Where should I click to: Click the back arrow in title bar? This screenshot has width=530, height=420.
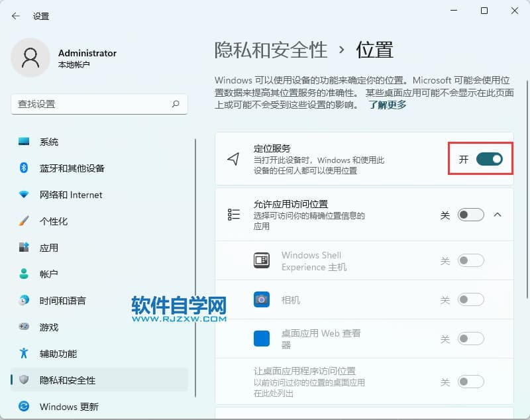coord(16,15)
